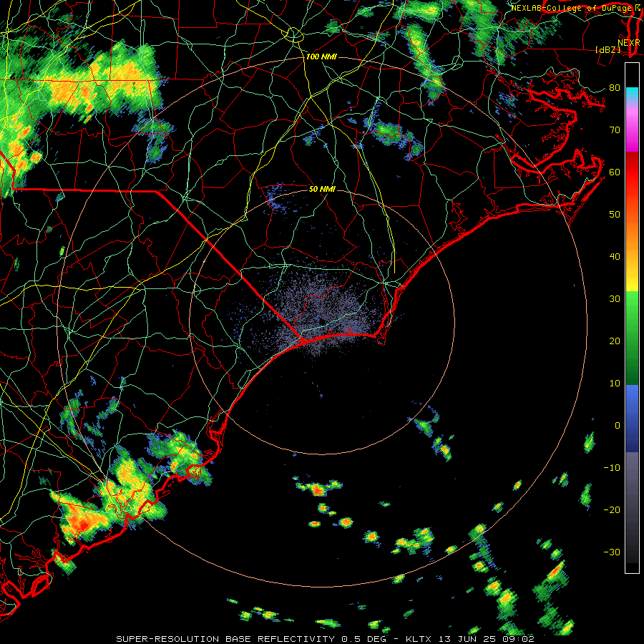Click the "100 NMI" range ring label
Screen dimensions: 644x644
[x=321, y=57]
